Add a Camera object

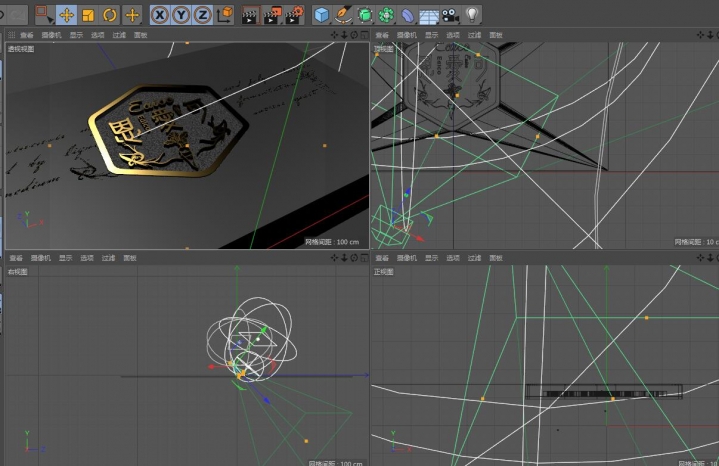[x=451, y=15]
